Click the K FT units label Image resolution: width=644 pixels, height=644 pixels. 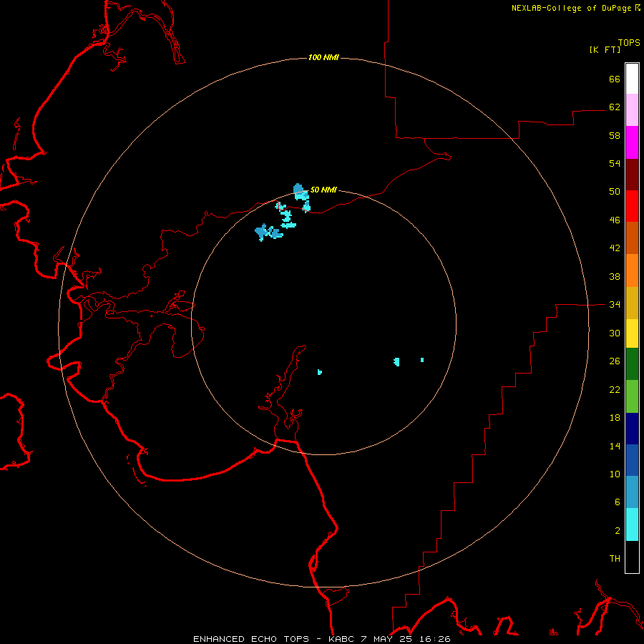click(605, 49)
